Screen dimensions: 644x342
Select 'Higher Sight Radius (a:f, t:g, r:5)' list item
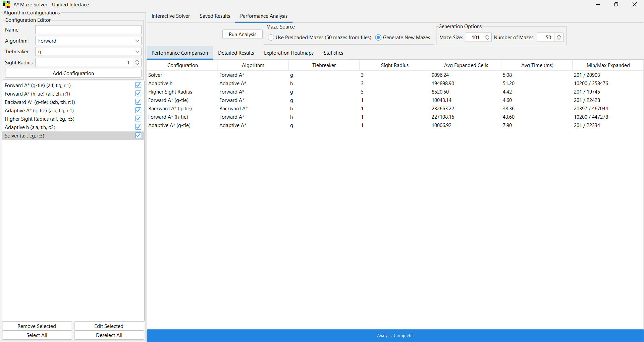(73, 119)
